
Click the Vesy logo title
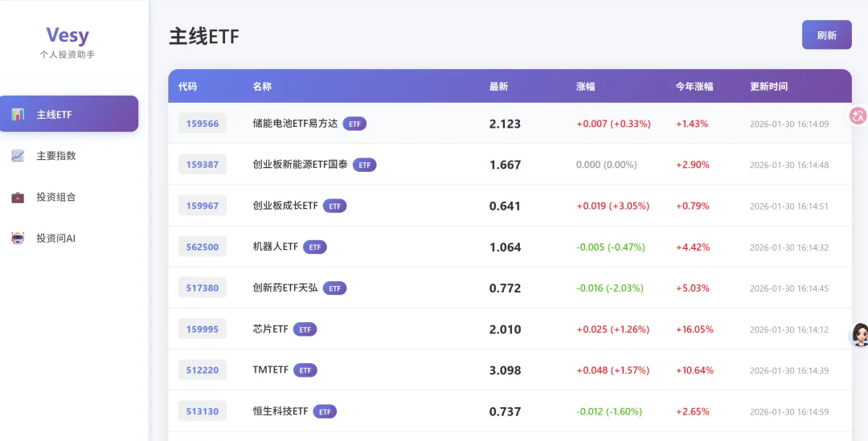[68, 35]
